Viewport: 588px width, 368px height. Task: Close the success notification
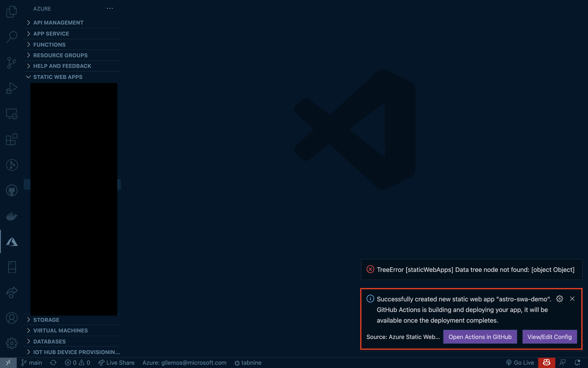[x=572, y=299]
